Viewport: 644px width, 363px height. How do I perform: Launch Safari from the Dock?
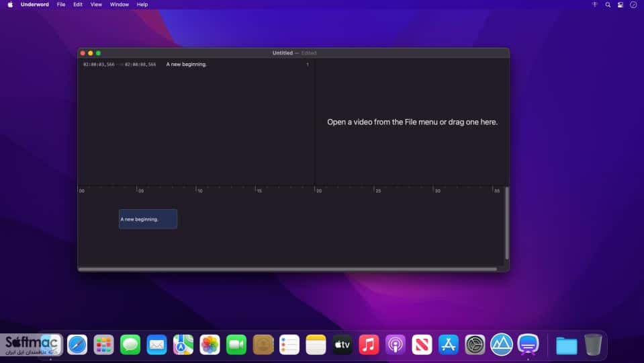[x=77, y=344]
